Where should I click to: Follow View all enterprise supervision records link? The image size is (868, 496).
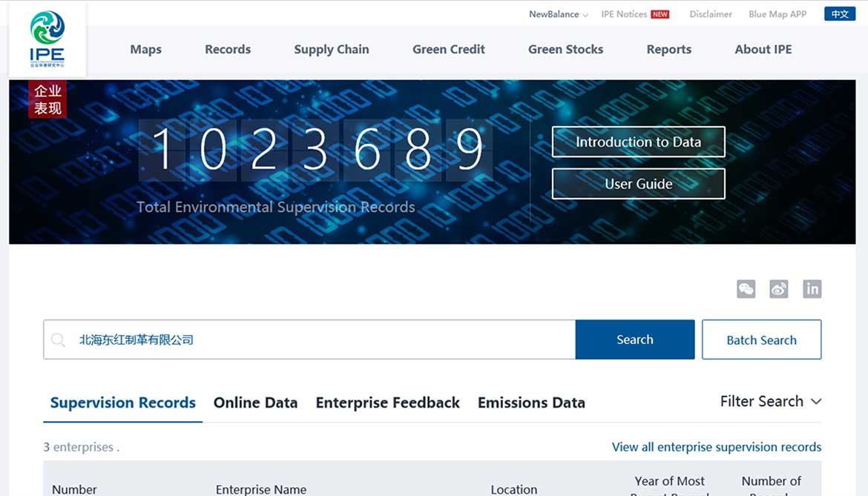[716, 447]
